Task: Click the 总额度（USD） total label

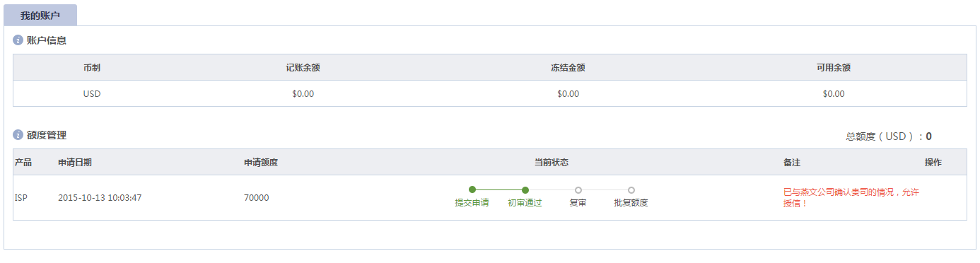Action: [x=885, y=136]
